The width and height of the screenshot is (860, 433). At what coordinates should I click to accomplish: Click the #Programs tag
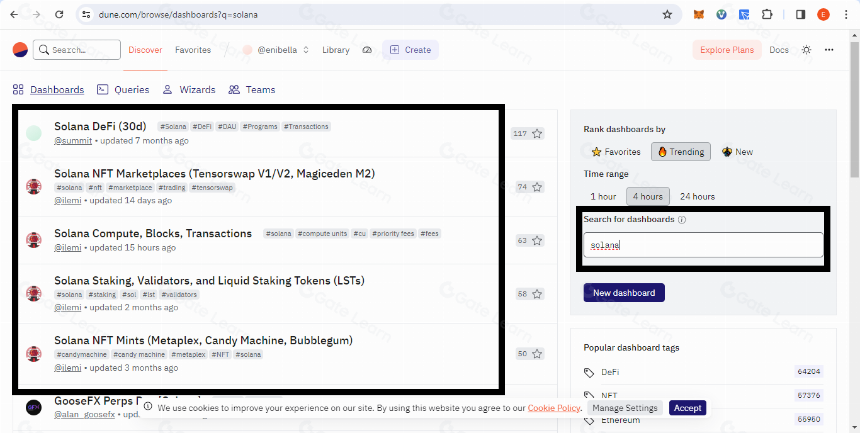tap(260, 127)
